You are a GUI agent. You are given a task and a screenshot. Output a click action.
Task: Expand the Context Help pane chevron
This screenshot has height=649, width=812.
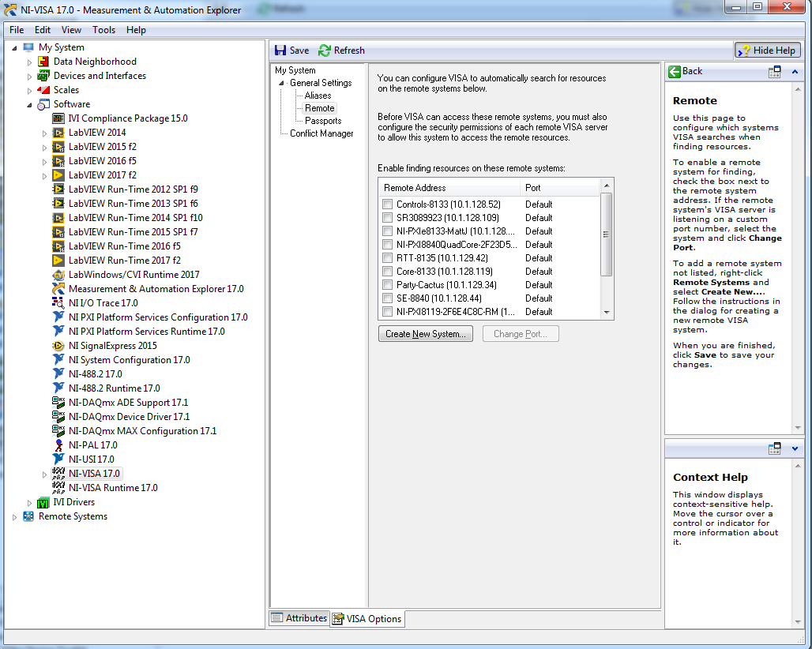pyautogui.click(x=795, y=448)
